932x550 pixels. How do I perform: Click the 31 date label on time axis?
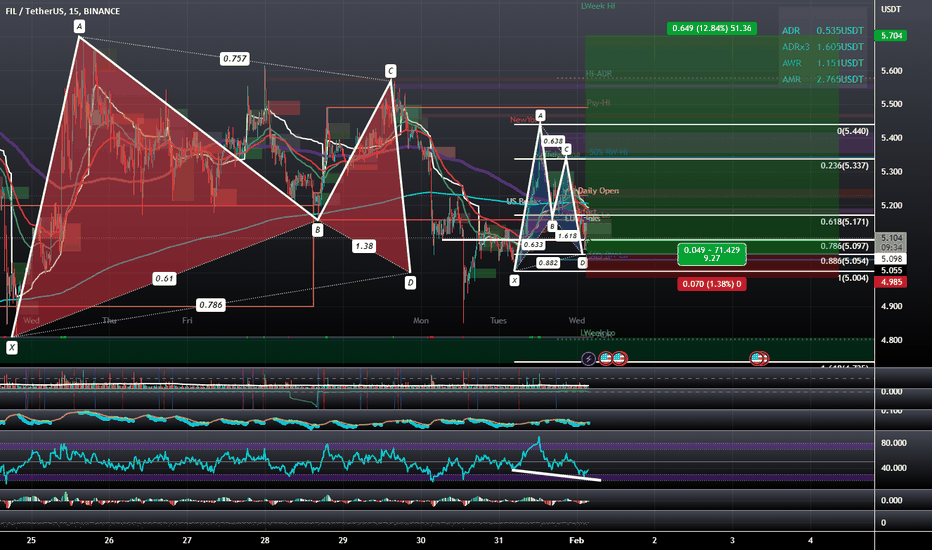pos(498,540)
